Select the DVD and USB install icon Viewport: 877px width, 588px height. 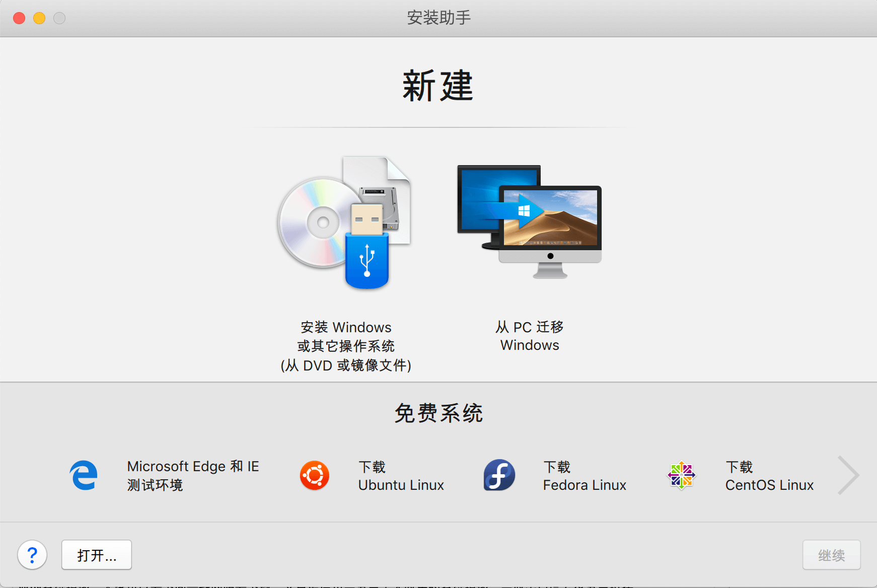tap(345, 223)
